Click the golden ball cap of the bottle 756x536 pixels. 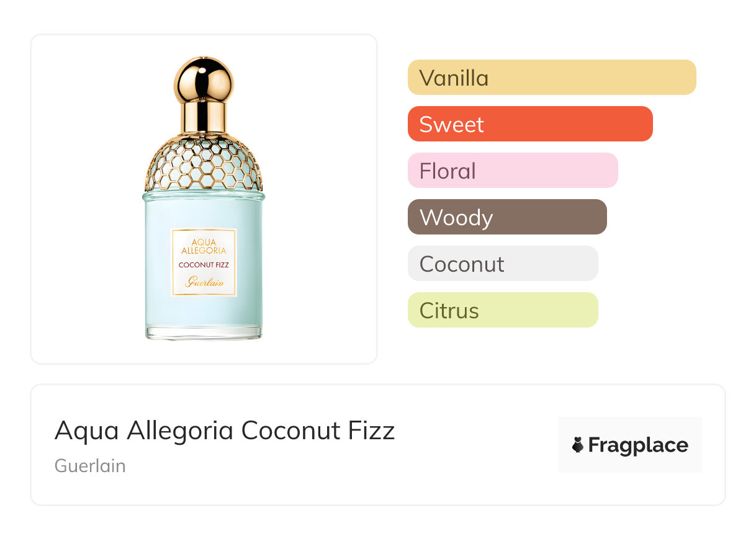coord(204,79)
